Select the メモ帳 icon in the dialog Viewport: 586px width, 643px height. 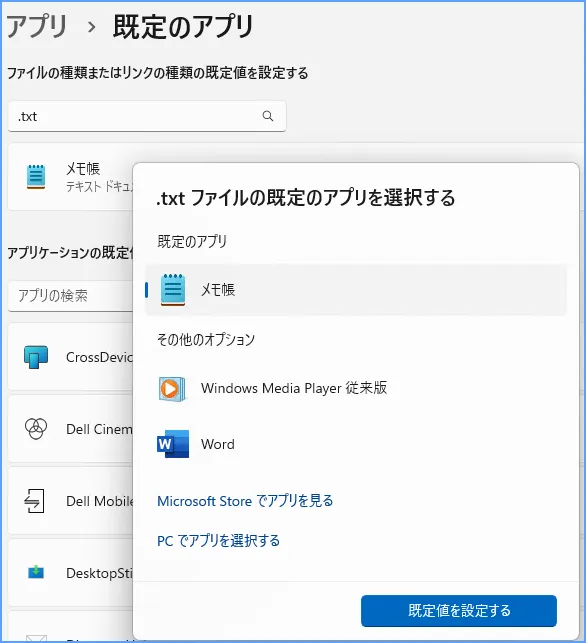[x=173, y=290]
